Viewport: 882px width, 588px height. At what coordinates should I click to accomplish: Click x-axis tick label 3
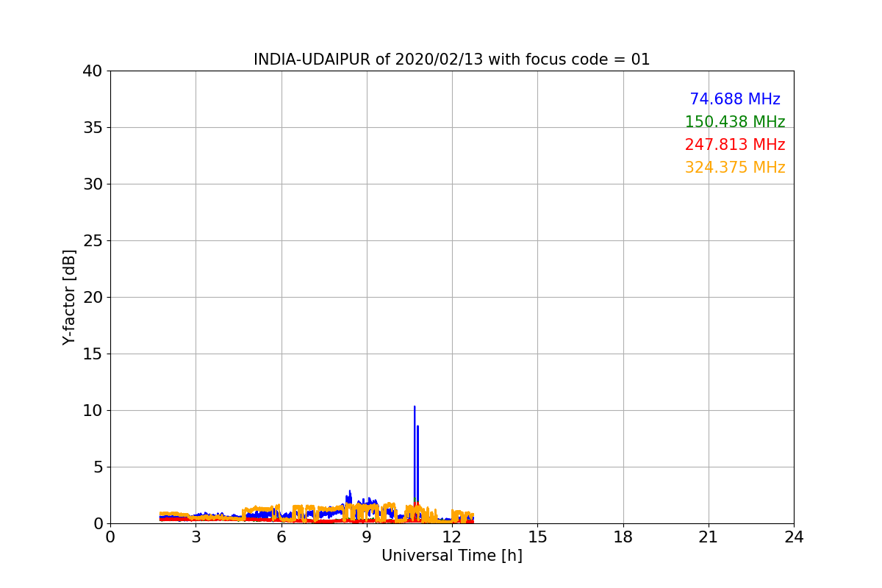coord(196,537)
